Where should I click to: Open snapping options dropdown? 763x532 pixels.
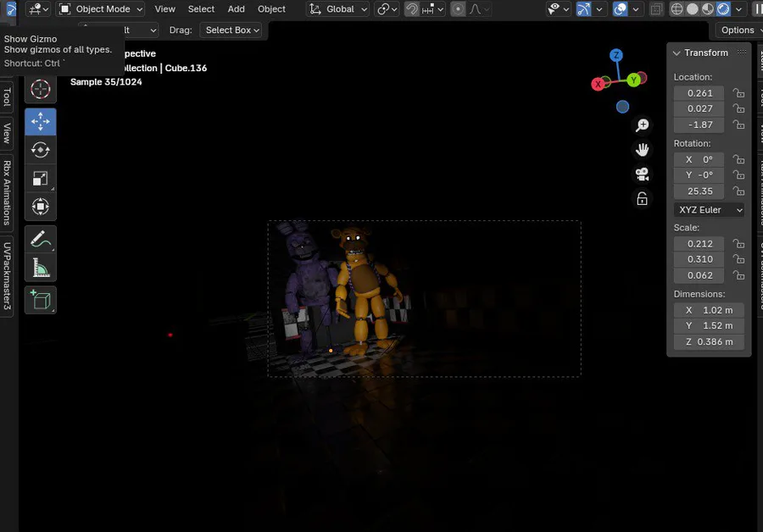point(432,9)
